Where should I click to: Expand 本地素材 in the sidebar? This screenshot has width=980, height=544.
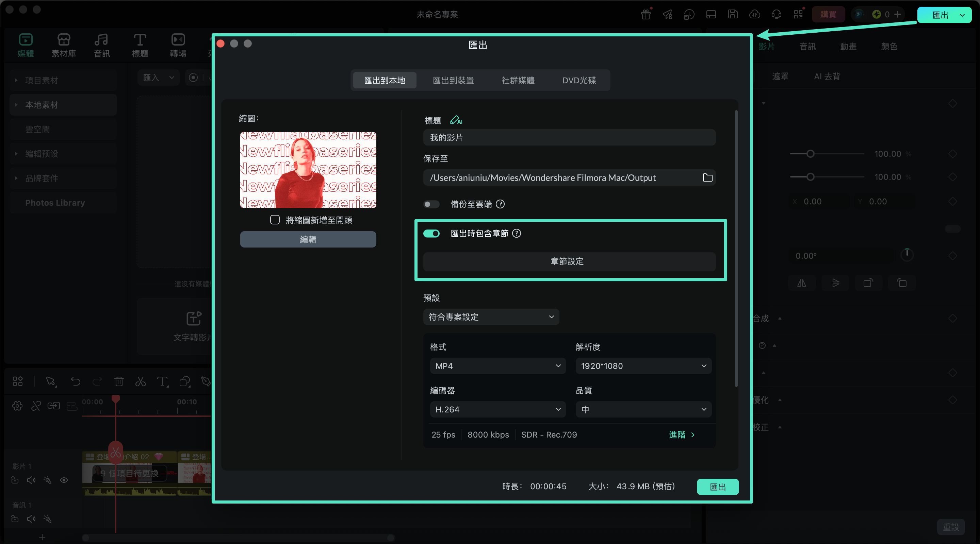(16, 104)
